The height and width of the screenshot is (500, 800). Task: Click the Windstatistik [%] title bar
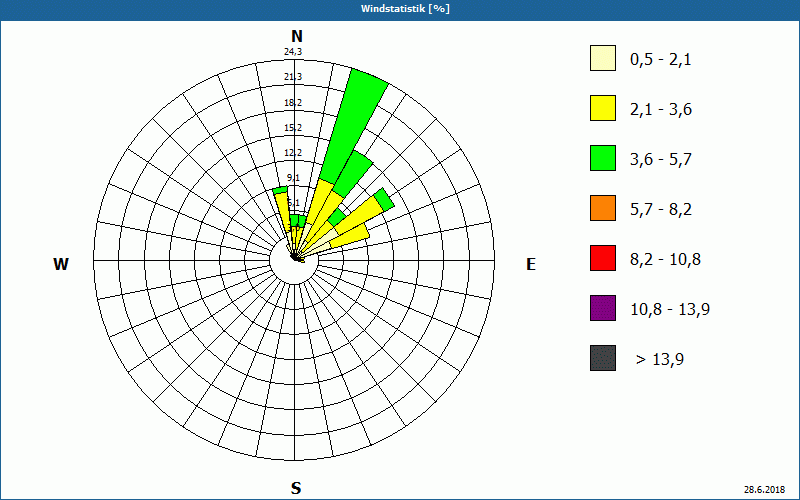point(400,9)
